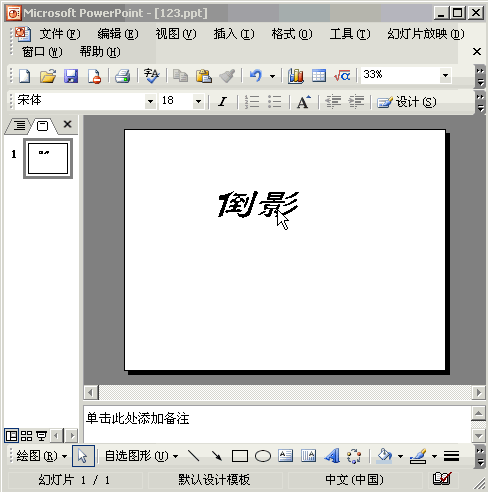Image resolution: width=488 pixels, height=492 pixels.
Task: Insert WordArt from drawing toolbar
Action: tap(332, 456)
